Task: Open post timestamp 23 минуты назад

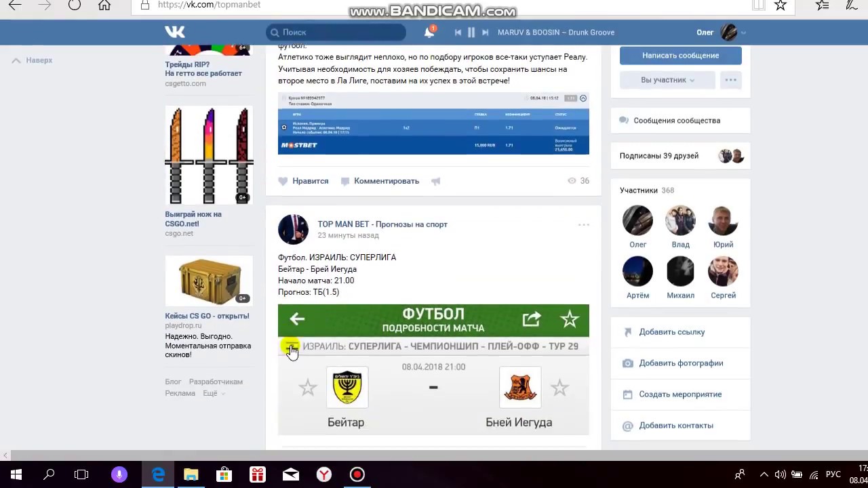Action: point(348,235)
